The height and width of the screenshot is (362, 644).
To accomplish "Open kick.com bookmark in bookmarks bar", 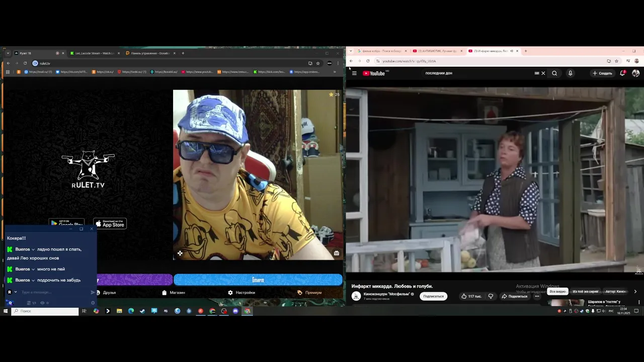I will coord(269,72).
